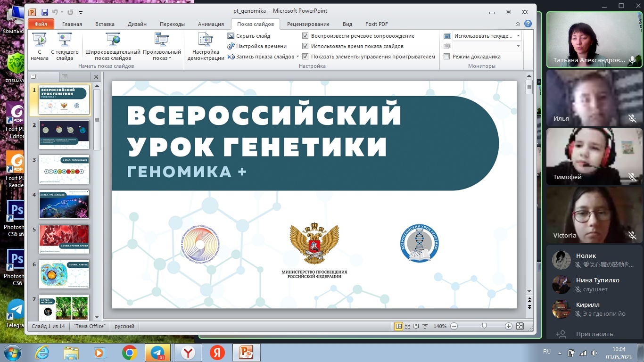Toggle Воспроизвести речевое сопровождение checkbox
This screenshot has height=362, width=644.
point(305,36)
